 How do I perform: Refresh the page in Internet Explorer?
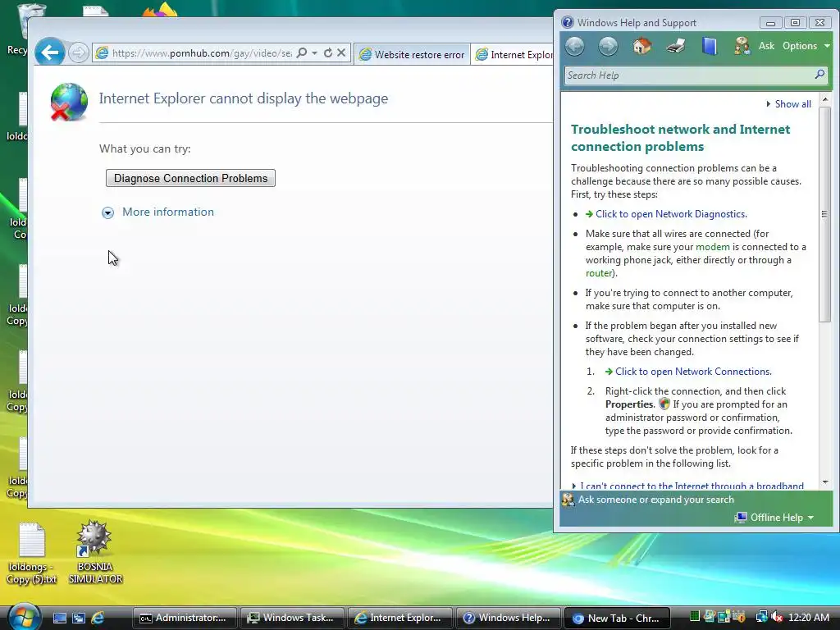(328, 52)
